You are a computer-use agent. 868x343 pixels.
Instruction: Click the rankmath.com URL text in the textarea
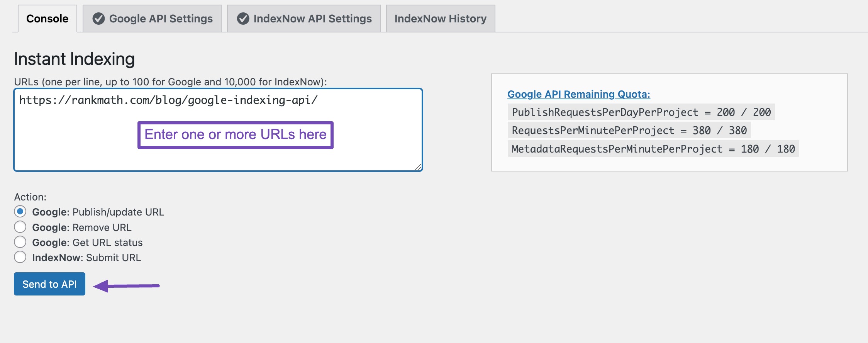168,100
